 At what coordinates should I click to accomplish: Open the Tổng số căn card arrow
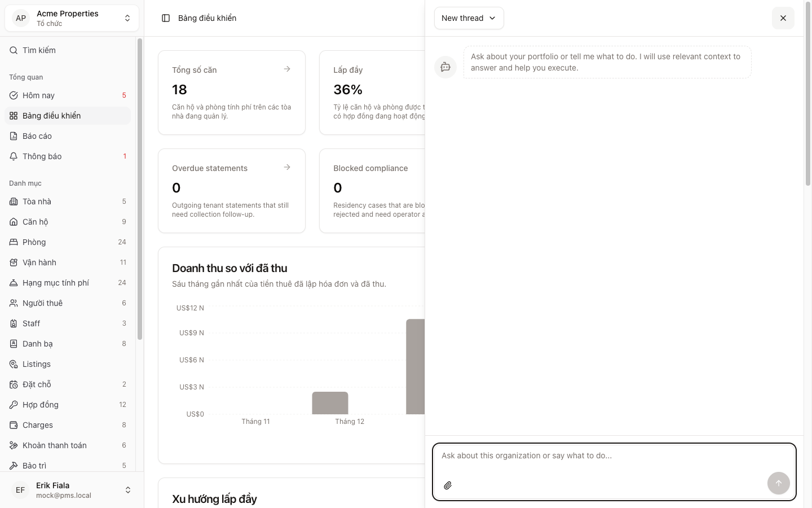[287, 69]
